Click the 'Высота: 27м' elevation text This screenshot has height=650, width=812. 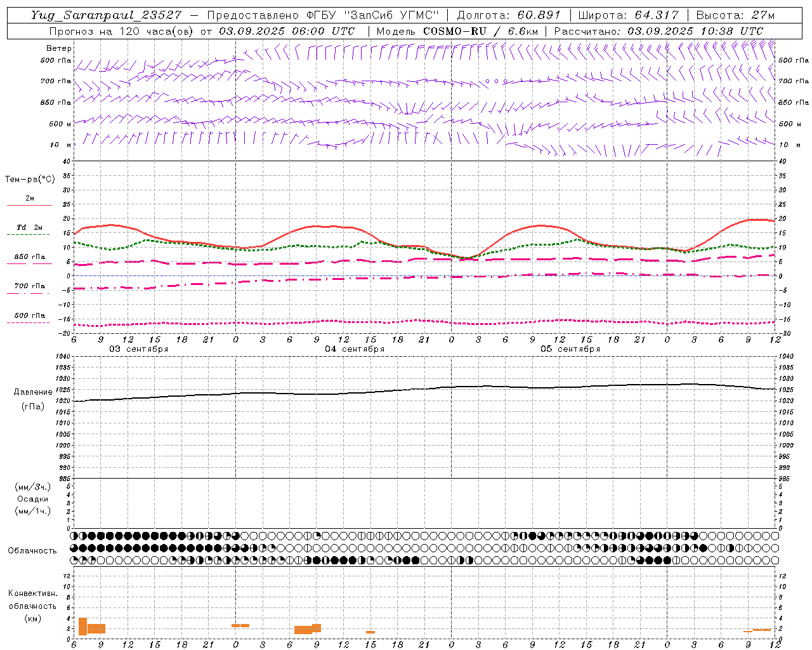click(735, 15)
